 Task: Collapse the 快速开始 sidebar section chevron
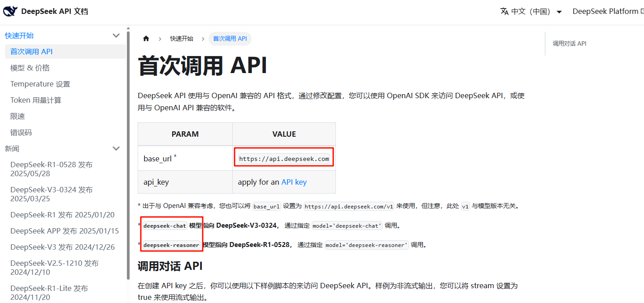click(x=116, y=35)
